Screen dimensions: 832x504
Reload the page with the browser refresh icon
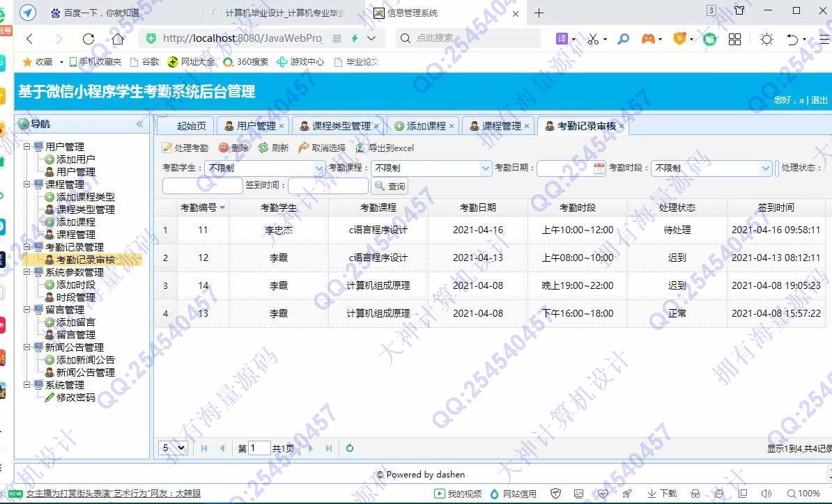tap(88, 39)
